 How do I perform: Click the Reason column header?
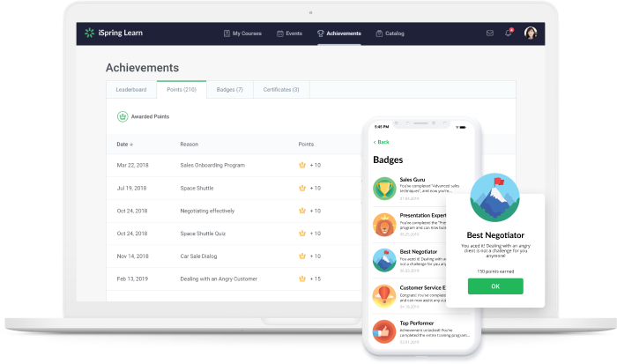click(190, 145)
